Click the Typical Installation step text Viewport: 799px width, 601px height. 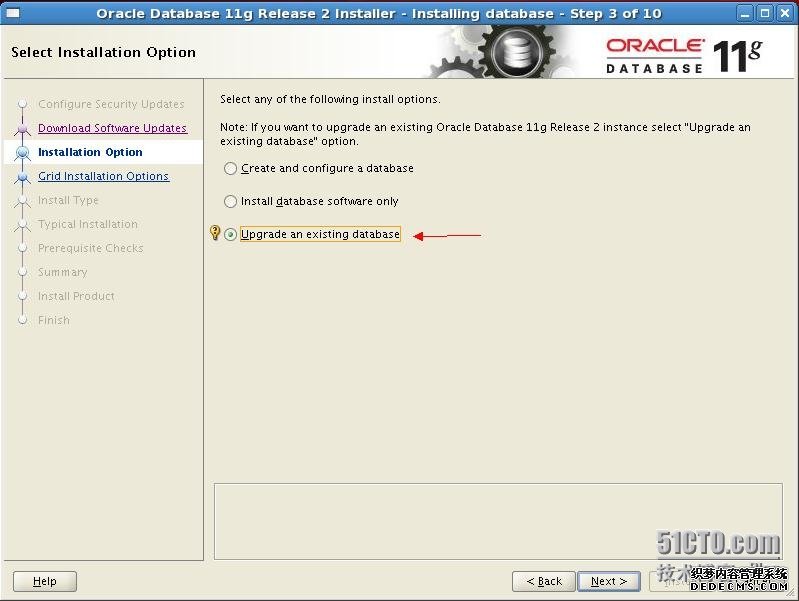[x=88, y=224]
